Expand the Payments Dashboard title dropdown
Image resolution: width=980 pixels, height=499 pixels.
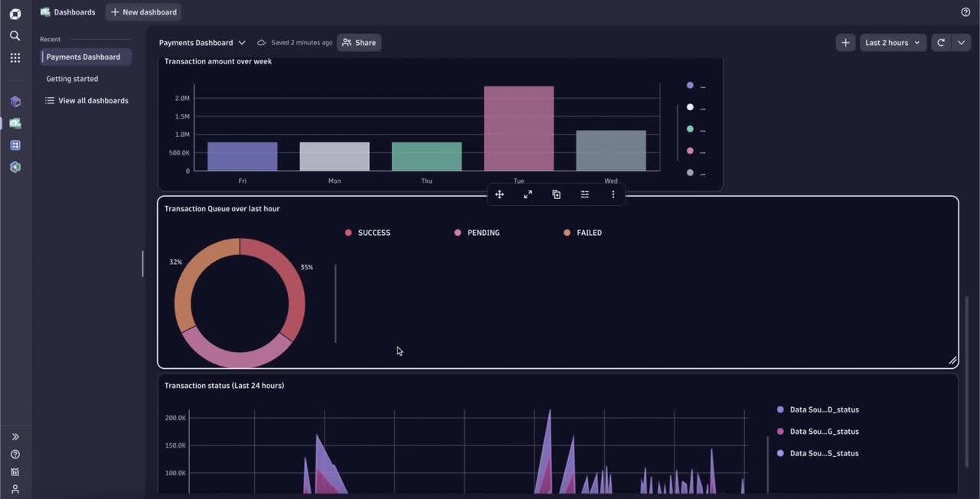(x=242, y=43)
